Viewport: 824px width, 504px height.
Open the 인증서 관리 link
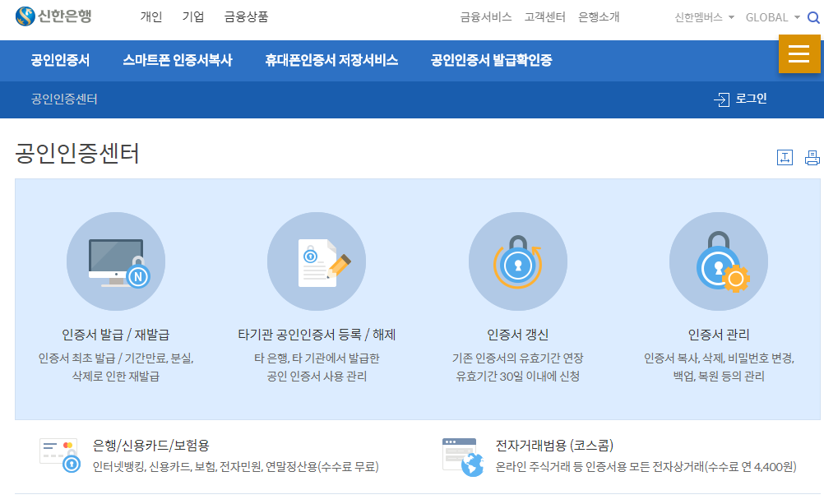719,335
